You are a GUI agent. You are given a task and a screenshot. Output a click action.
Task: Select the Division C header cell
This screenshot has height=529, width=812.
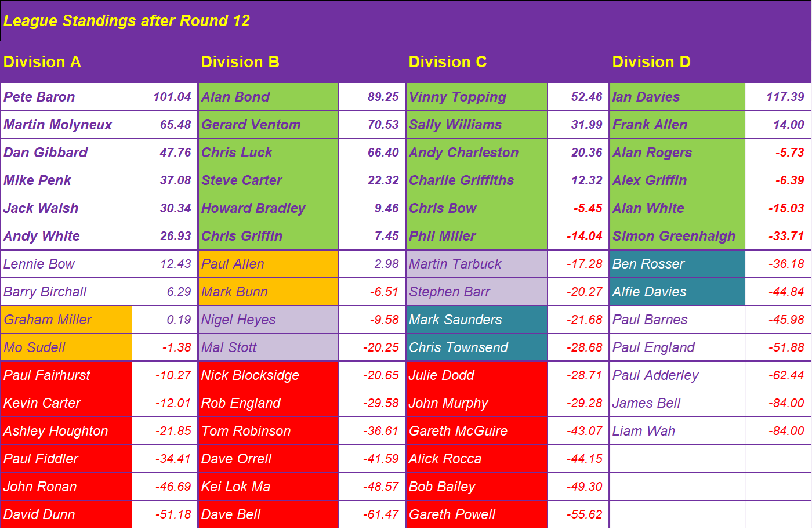click(x=448, y=62)
